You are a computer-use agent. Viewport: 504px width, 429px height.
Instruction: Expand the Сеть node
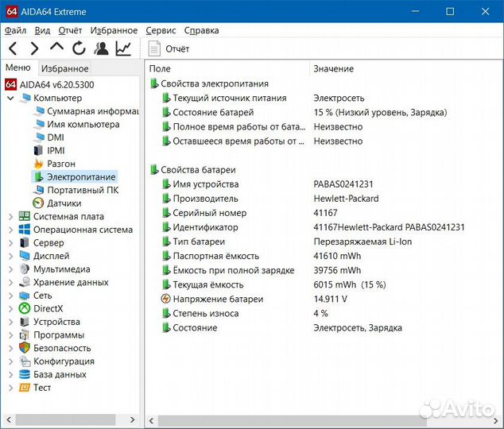(10, 296)
